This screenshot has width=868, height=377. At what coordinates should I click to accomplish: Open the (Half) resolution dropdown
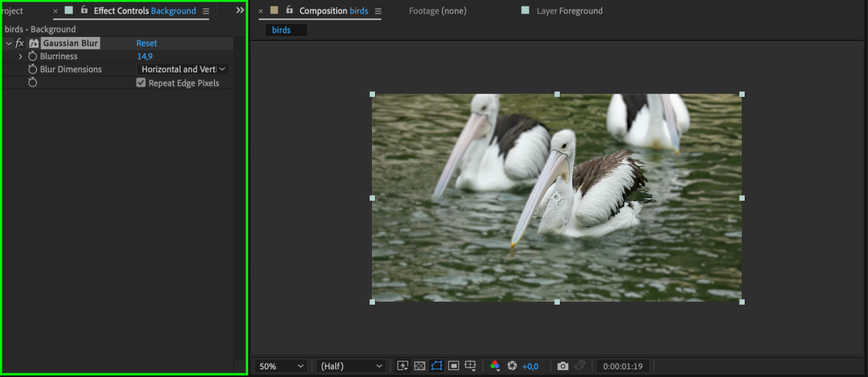point(351,366)
